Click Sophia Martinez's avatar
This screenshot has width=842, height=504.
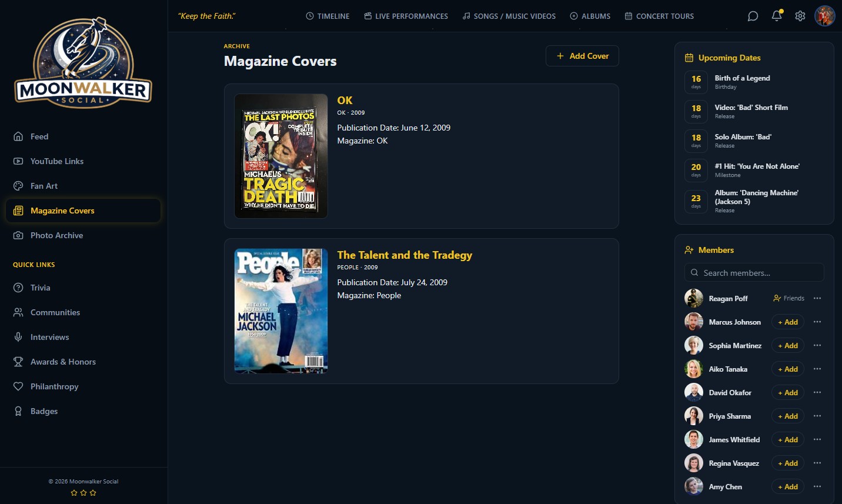pyautogui.click(x=694, y=345)
